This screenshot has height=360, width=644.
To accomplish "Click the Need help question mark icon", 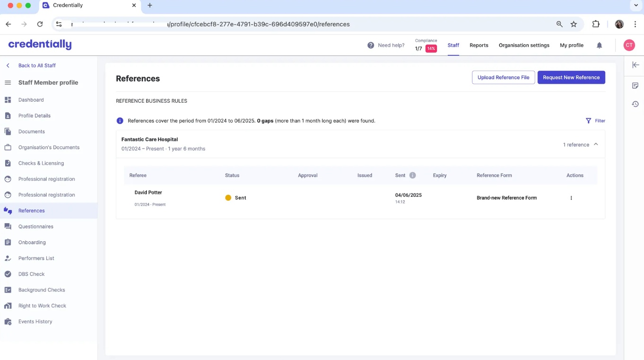I will pos(371,45).
